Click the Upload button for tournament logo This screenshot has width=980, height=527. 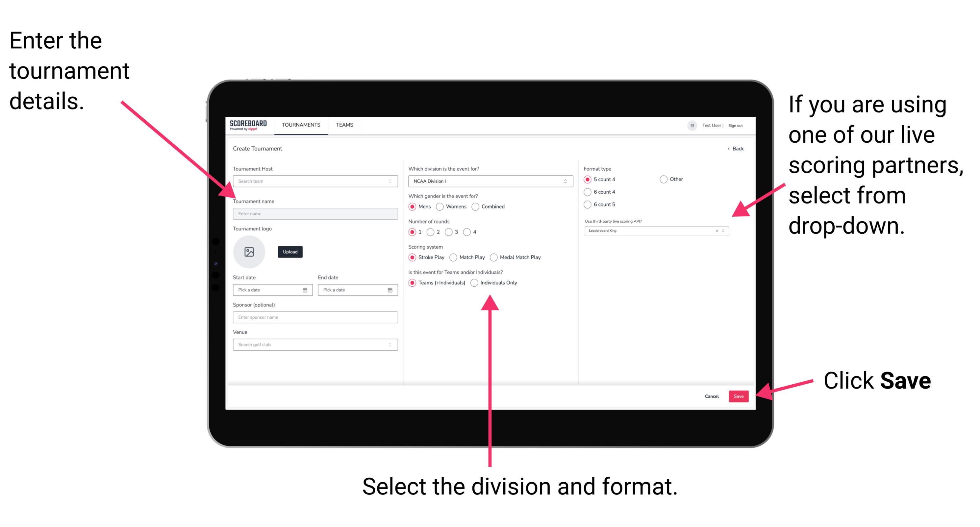pos(290,252)
